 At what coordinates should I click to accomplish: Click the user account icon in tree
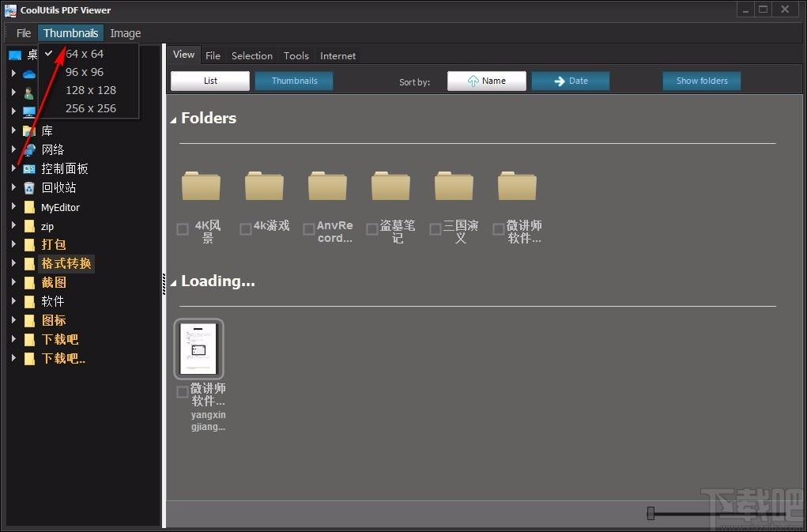click(x=29, y=93)
